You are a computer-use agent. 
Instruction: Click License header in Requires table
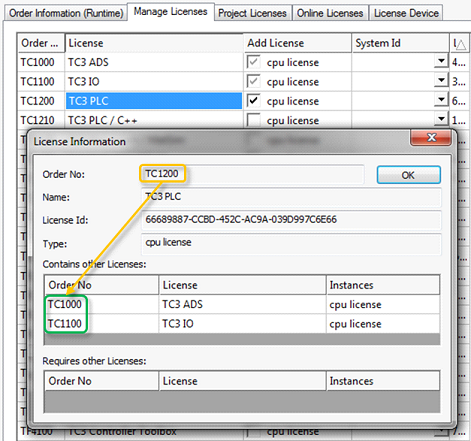point(243,381)
